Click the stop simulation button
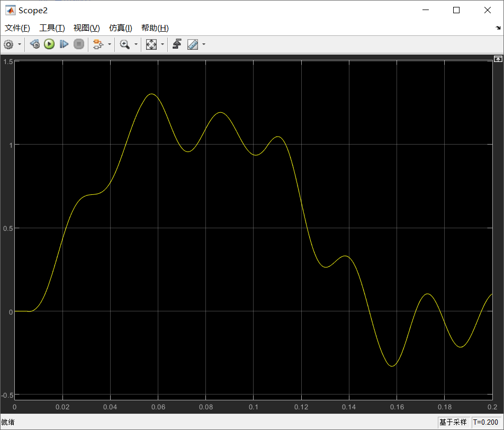This screenshot has height=430, width=504. point(79,44)
